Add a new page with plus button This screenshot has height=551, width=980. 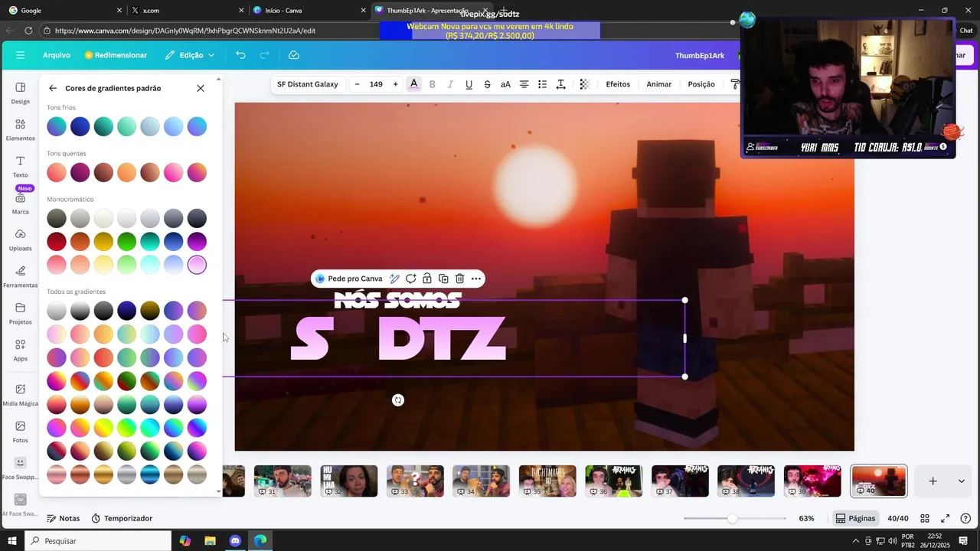coord(933,481)
